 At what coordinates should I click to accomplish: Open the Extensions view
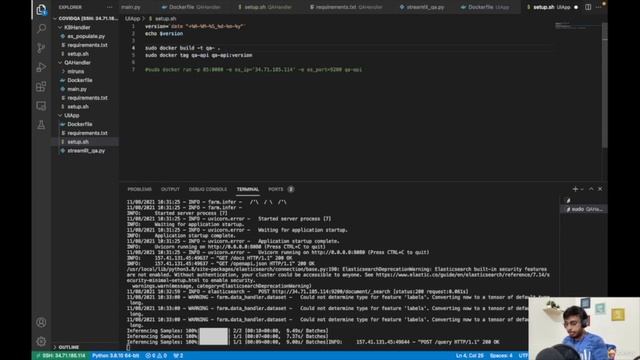41,87
